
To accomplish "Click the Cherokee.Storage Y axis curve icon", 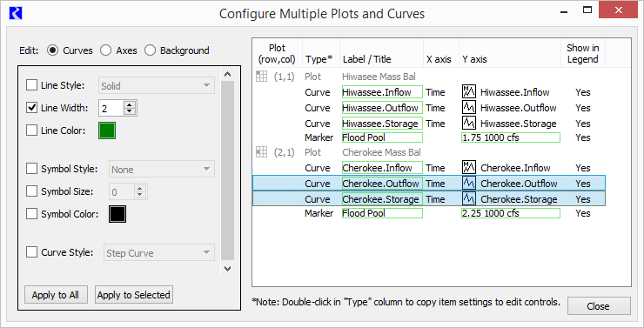I will point(468,198).
